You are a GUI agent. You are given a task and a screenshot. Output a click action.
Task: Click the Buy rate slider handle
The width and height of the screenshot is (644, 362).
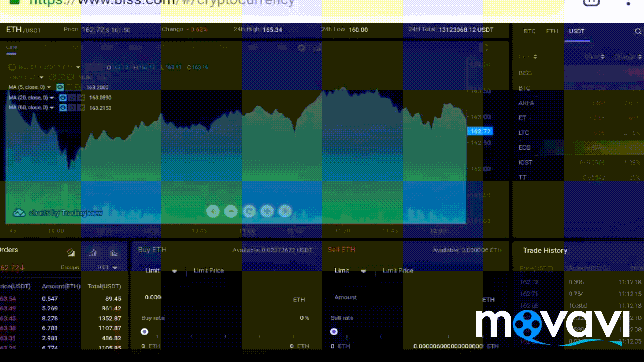click(x=144, y=332)
